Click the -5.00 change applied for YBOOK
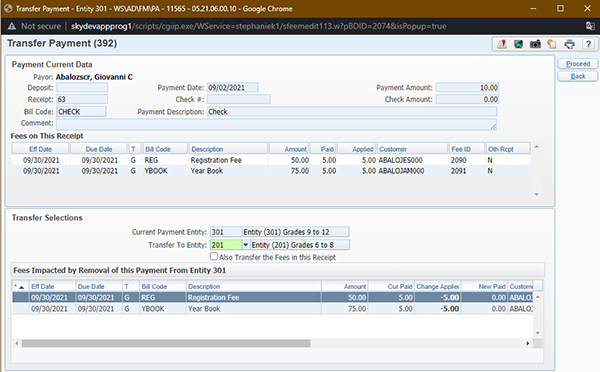 pyautogui.click(x=450, y=308)
